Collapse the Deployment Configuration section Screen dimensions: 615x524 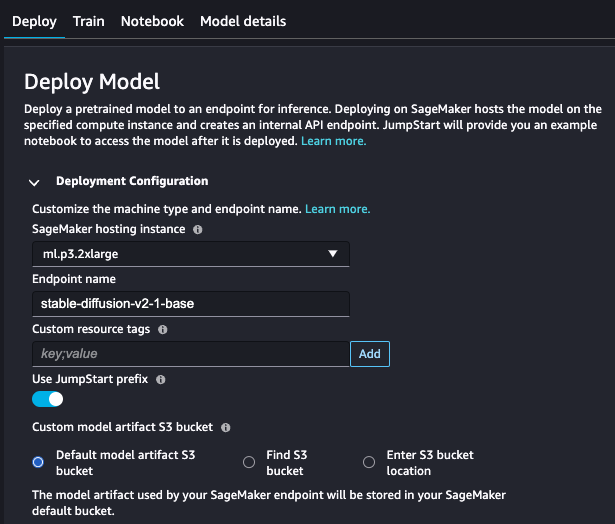coord(34,182)
